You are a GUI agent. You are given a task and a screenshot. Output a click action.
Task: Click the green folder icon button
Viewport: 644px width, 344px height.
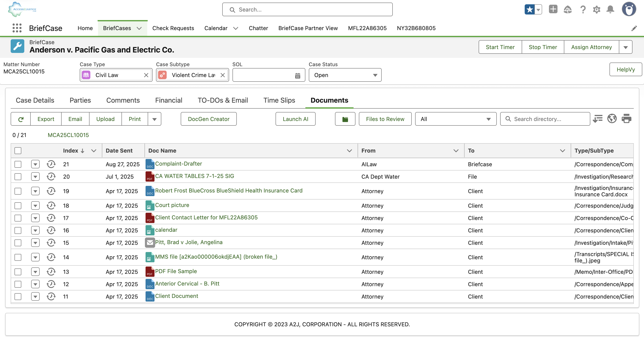(x=345, y=119)
